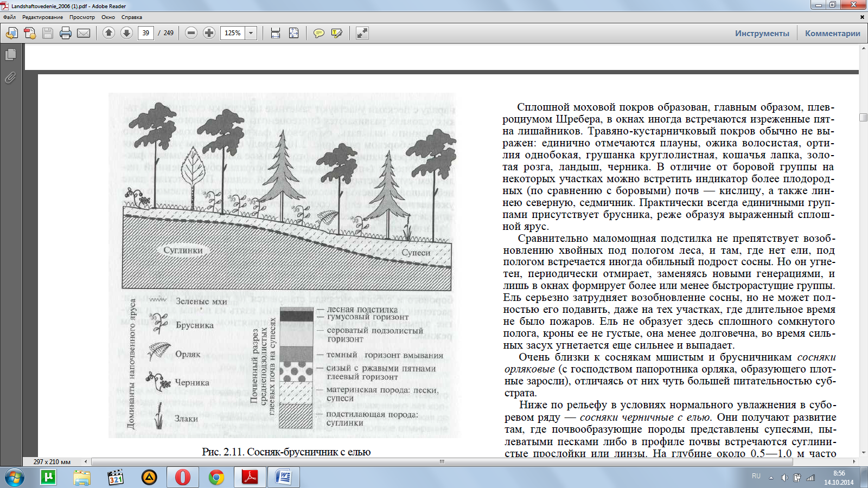868x488 pixels.
Task: Add a sticky note comment
Action: [x=319, y=33]
